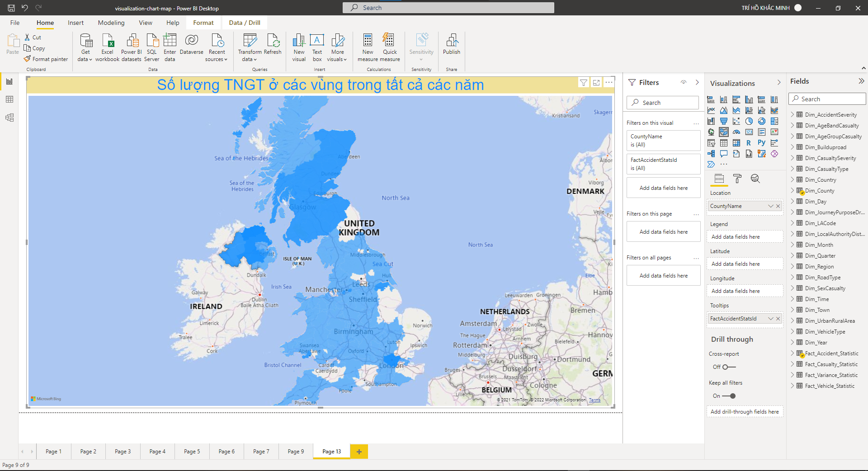Go to the Page 9 tab
Screen dimensions: 868x471
tap(296, 452)
